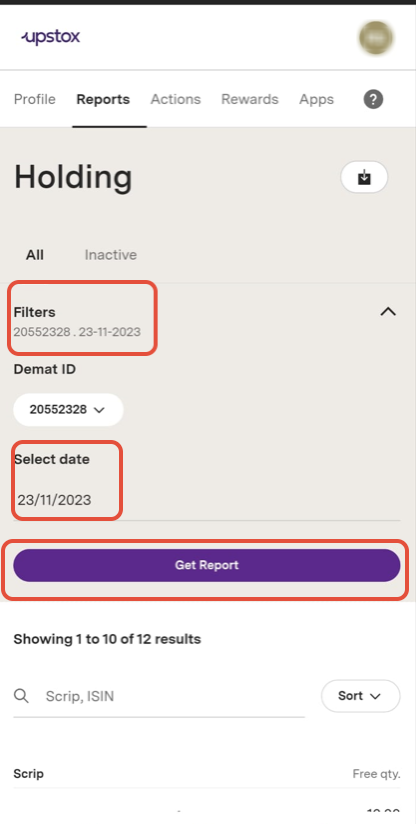Select the Reports tab
416x824 pixels.
pyautogui.click(x=103, y=99)
